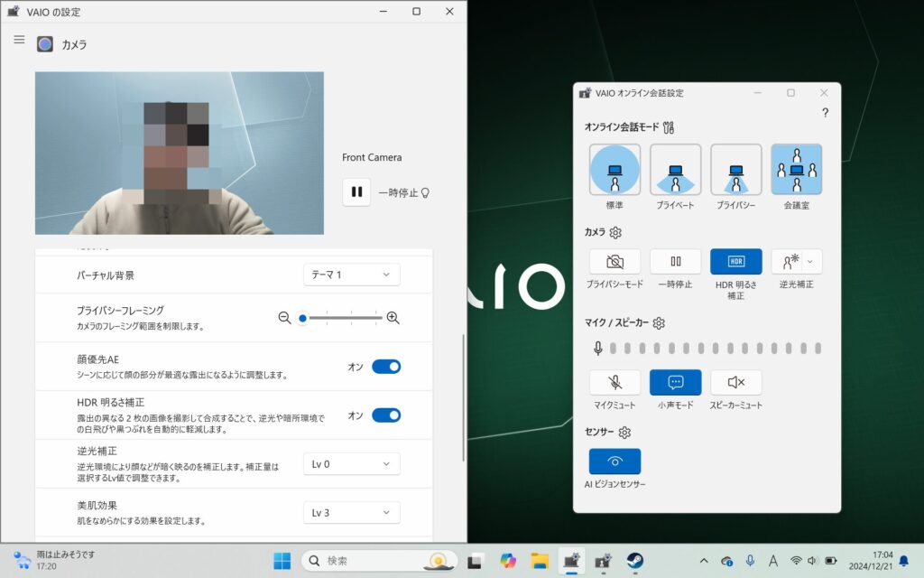Image resolution: width=924 pixels, height=578 pixels.
Task: Open the Windows Start menu
Action: coord(282,561)
